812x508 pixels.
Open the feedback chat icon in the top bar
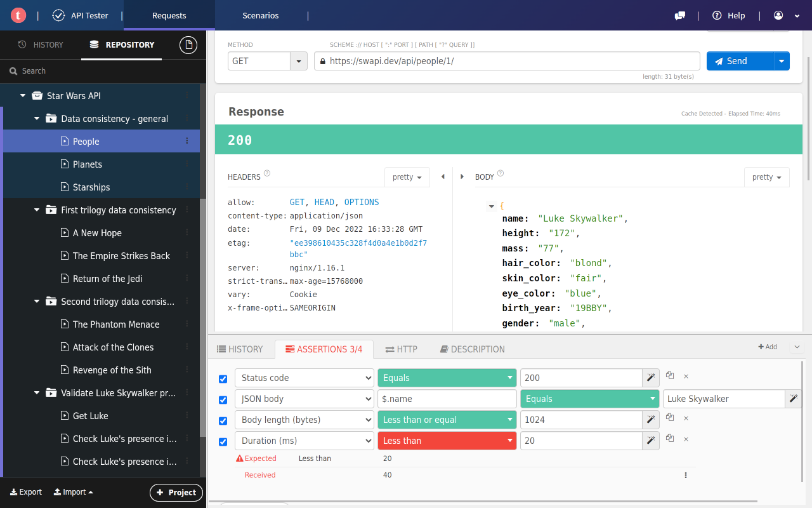tap(679, 15)
